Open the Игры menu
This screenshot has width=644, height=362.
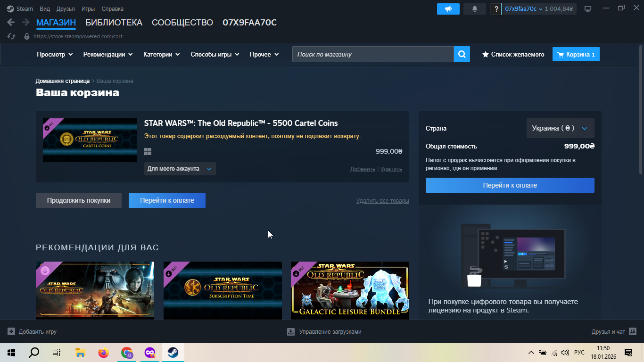pyautogui.click(x=88, y=9)
